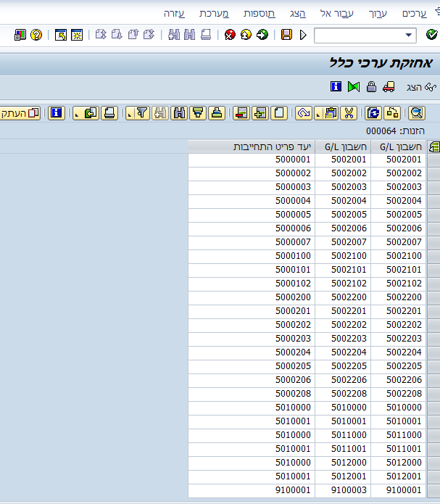This screenshot has width=440, height=504.
Task: Open the מערכת menu
Action: pyautogui.click(x=214, y=14)
